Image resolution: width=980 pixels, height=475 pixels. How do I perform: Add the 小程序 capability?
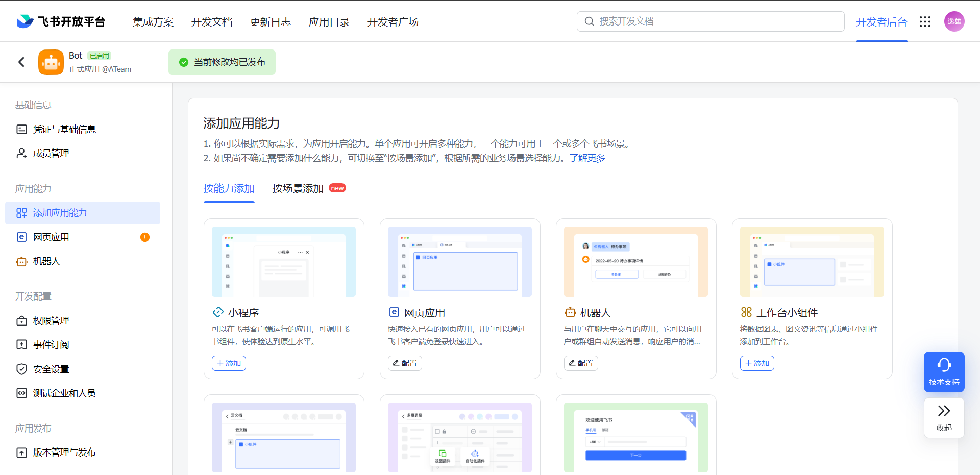coord(229,363)
